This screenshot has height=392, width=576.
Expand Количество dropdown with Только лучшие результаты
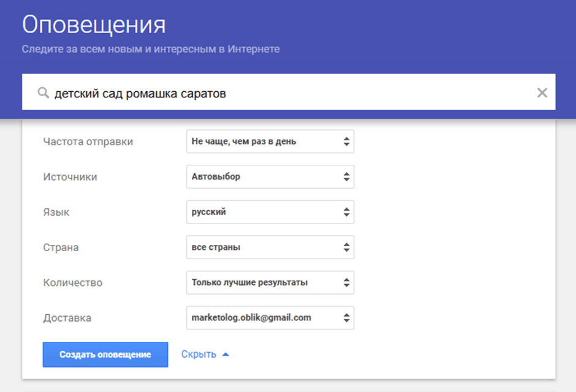click(x=270, y=283)
